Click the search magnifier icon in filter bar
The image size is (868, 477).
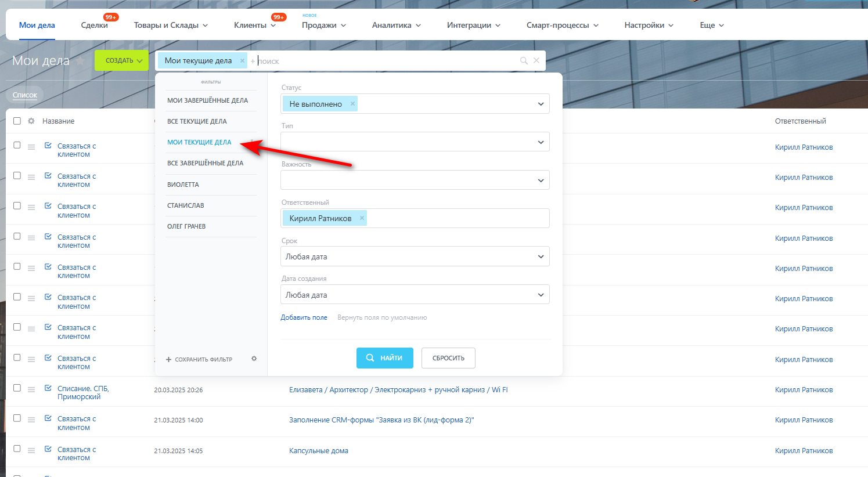[x=524, y=60]
